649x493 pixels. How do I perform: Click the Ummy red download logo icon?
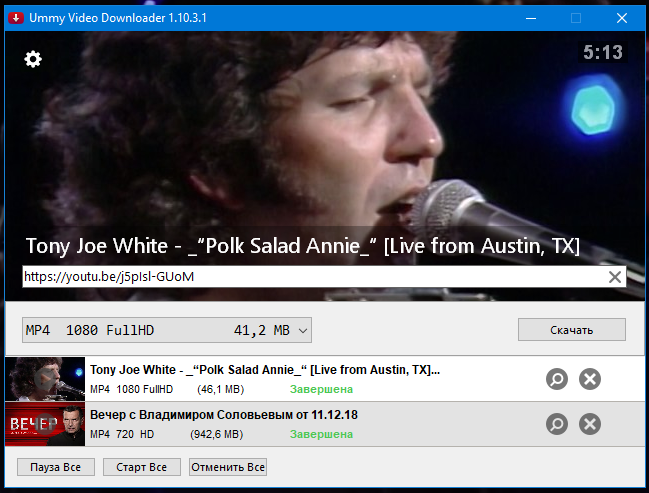tap(16, 18)
